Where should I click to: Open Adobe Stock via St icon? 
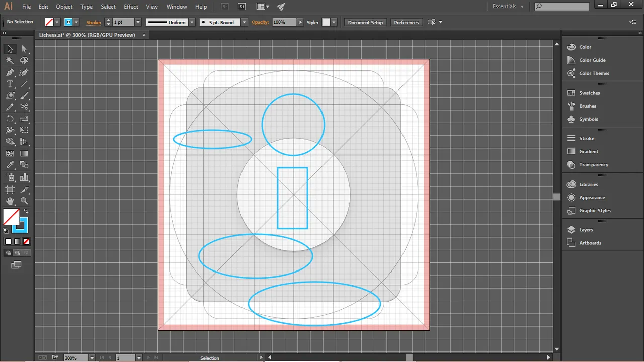click(242, 7)
